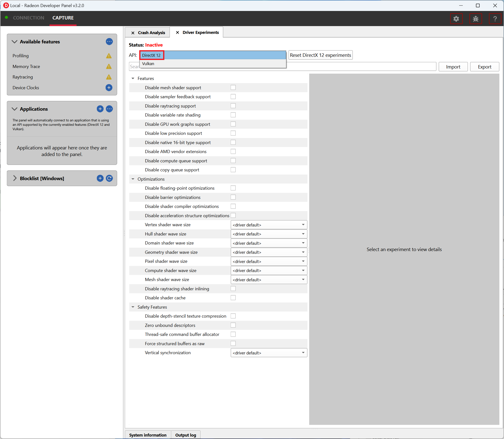
Task: Select the Raytracing feature row
Action: 62,77
